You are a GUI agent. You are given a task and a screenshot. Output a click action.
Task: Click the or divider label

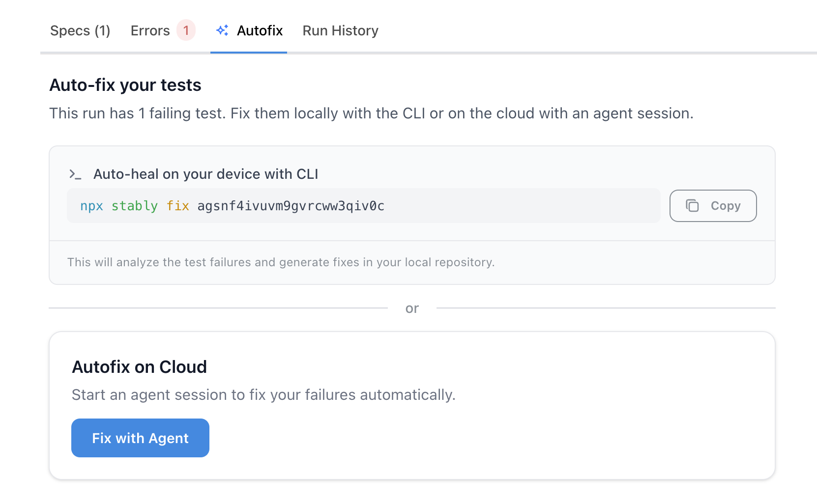pyautogui.click(x=412, y=308)
